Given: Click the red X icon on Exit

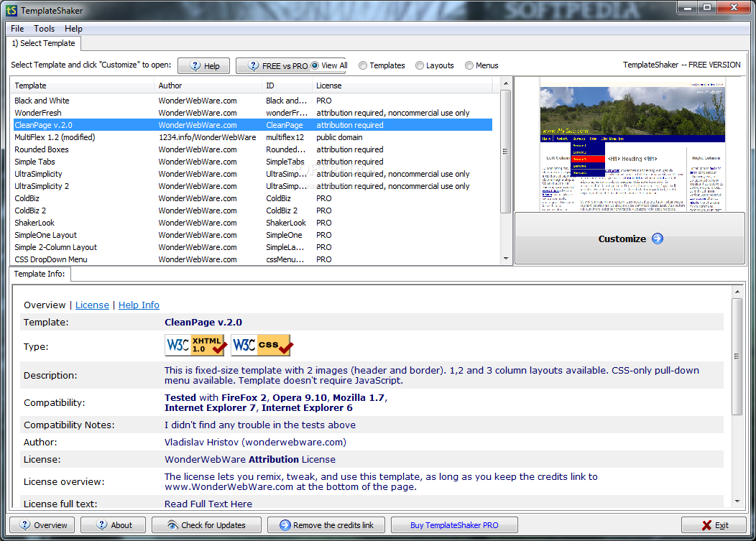Looking at the screenshot, I should click(x=707, y=525).
